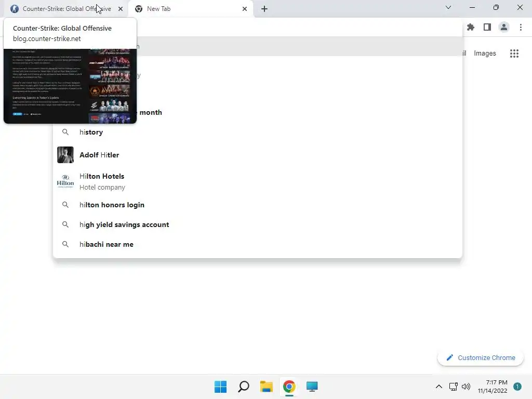Toggle the Chrome side panel icon
Screen dimensions: 532x399
[x=487, y=27]
